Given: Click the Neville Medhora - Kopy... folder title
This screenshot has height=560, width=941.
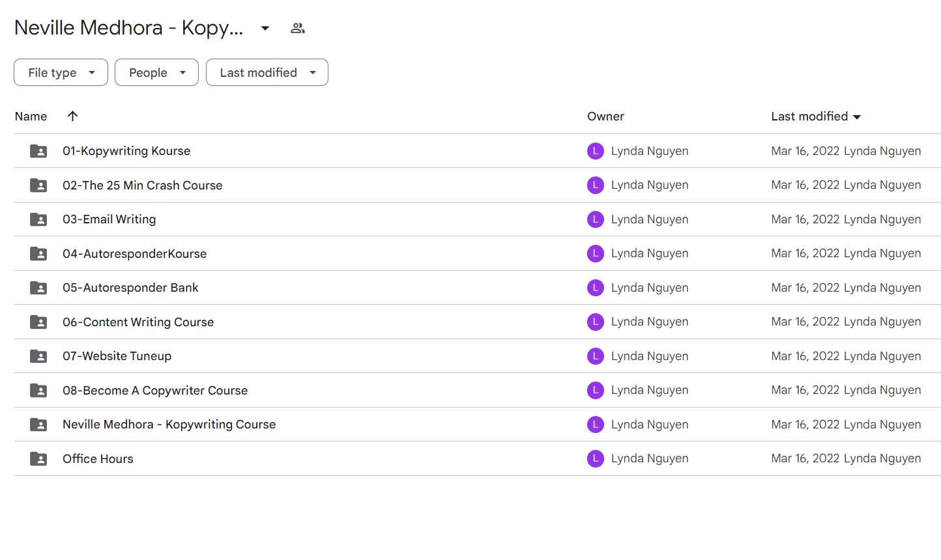Looking at the screenshot, I should pos(128,28).
